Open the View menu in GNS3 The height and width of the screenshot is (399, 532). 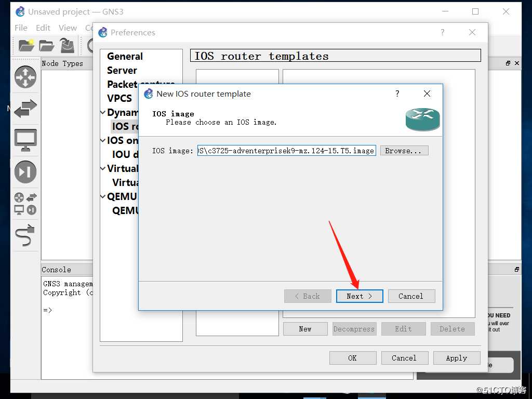click(x=68, y=28)
